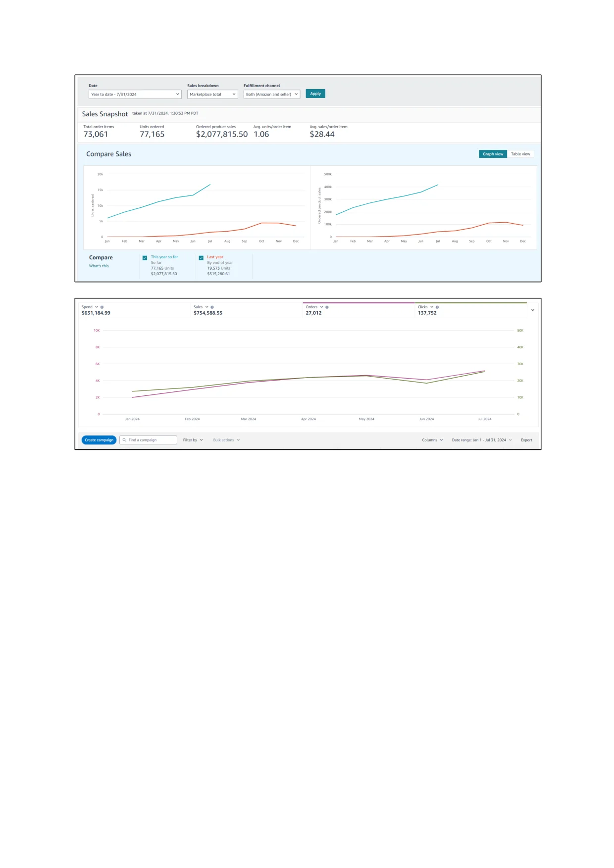This screenshot has height=868, width=614.
Task: Open the Fulfillment channel dropdown
Action: pyautogui.click(x=272, y=95)
